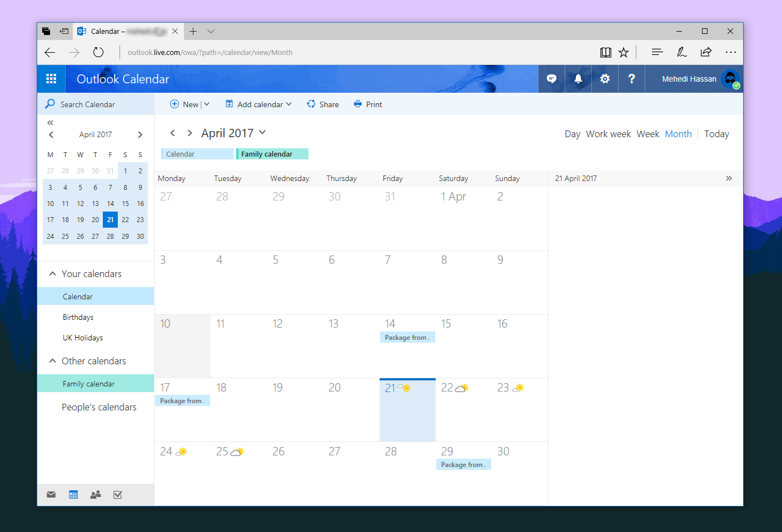Switch to Mail icon in bottom bar
The width and height of the screenshot is (782, 532).
(x=51, y=495)
